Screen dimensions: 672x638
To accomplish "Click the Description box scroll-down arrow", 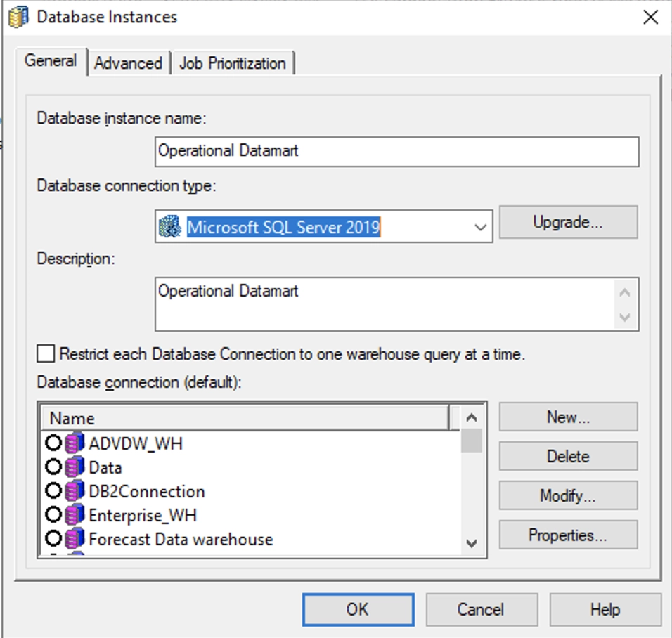I will pos(624,318).
